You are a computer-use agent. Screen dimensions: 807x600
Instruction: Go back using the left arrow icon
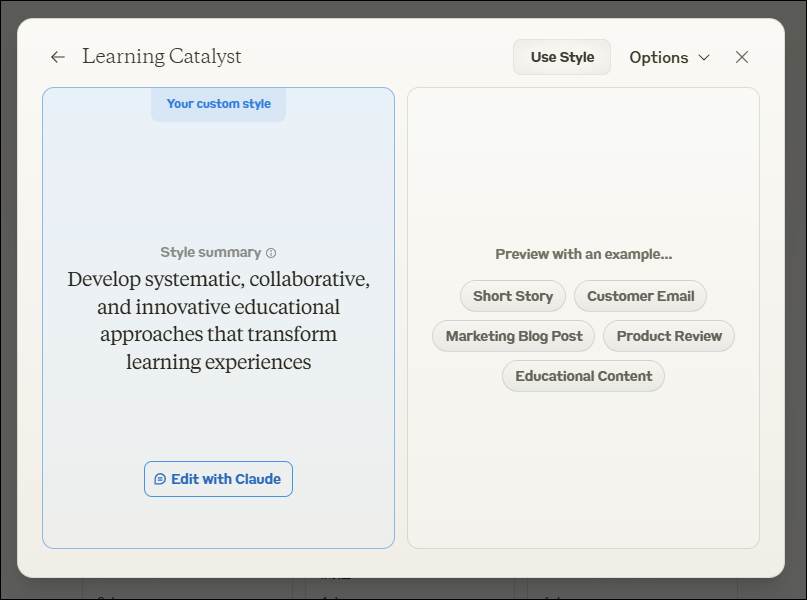point(58,57)
